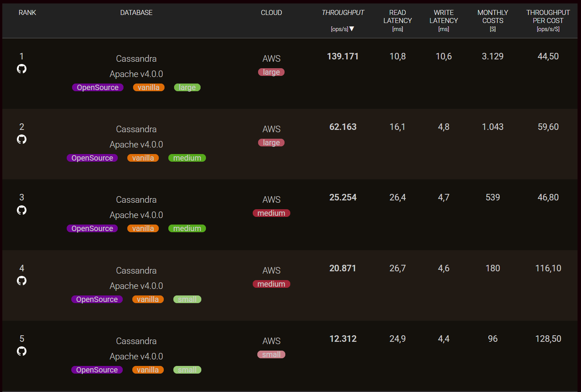Open GitHub icon for rank 2 row

[x=22, y=139]
